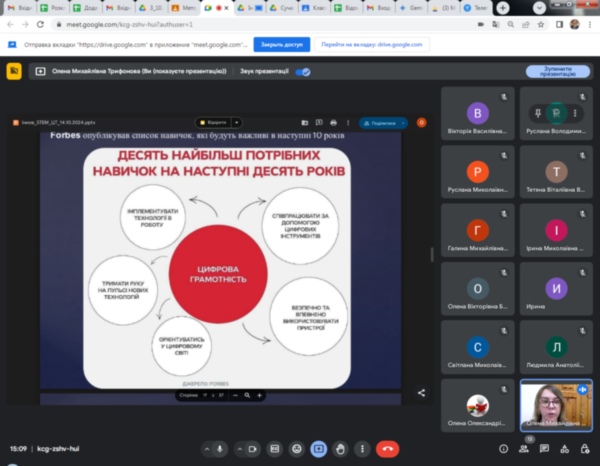Open more options three-dot menu
600x466 pixels.
(361, 449)
